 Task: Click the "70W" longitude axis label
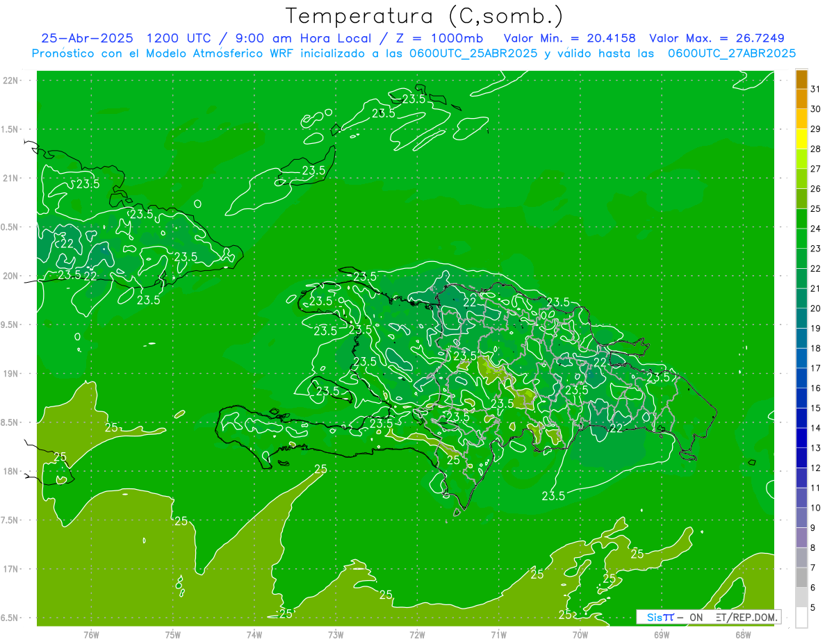click(580, 634)
